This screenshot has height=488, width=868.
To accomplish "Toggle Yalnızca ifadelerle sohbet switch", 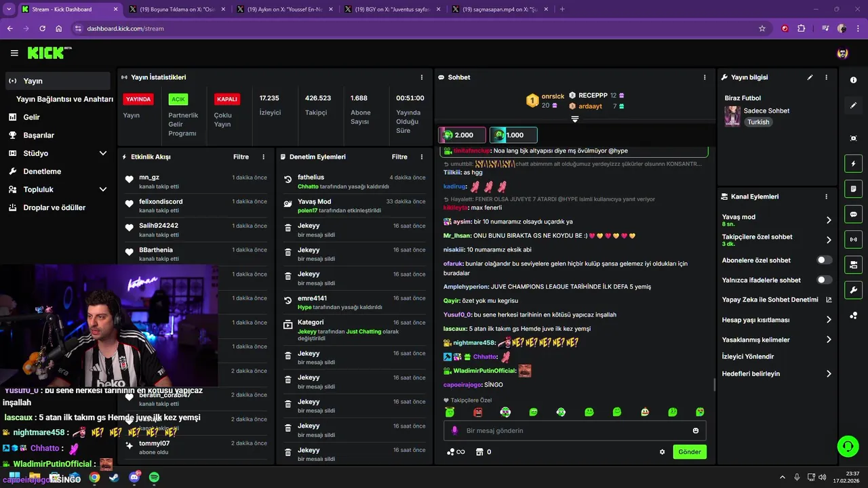I will (x=825, y=280).
